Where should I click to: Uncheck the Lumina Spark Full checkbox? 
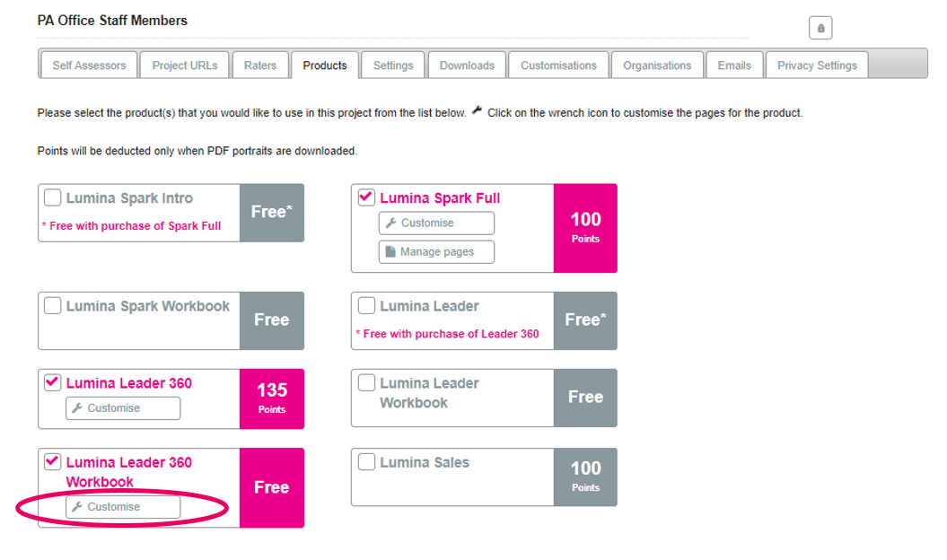pos(366,197)
